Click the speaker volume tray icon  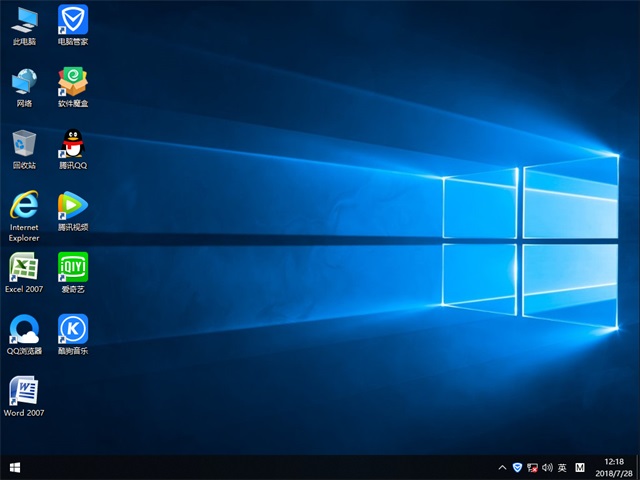pyautogui.click(x=547, y=467)
